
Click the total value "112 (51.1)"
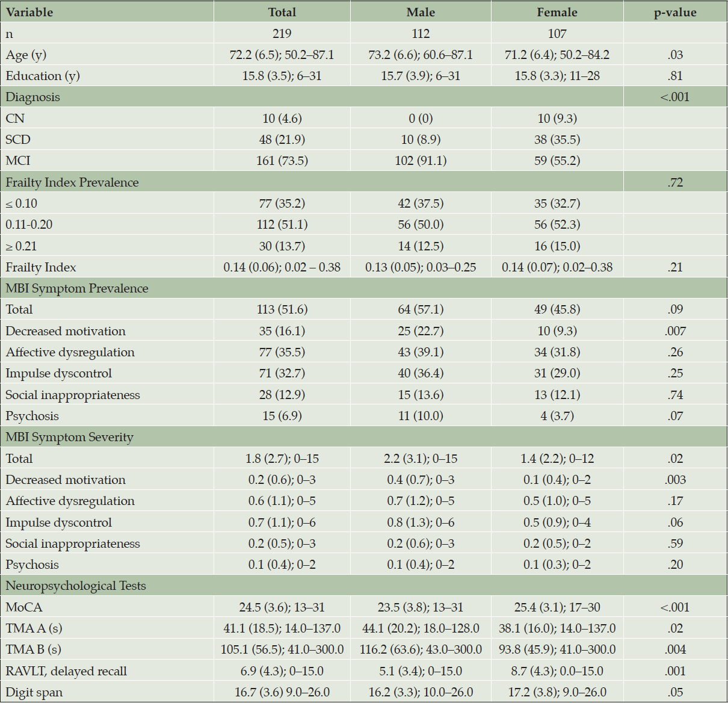(282, 225)
